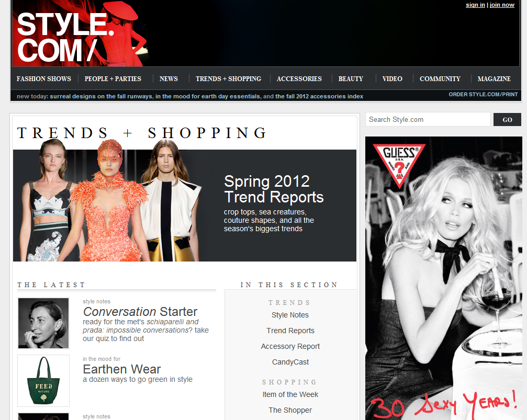Image resolution: width=527 pixels, height=420 pixels.
Task: Open Item of the Week link
Action: pyautogui.click(x=290, y=394)
